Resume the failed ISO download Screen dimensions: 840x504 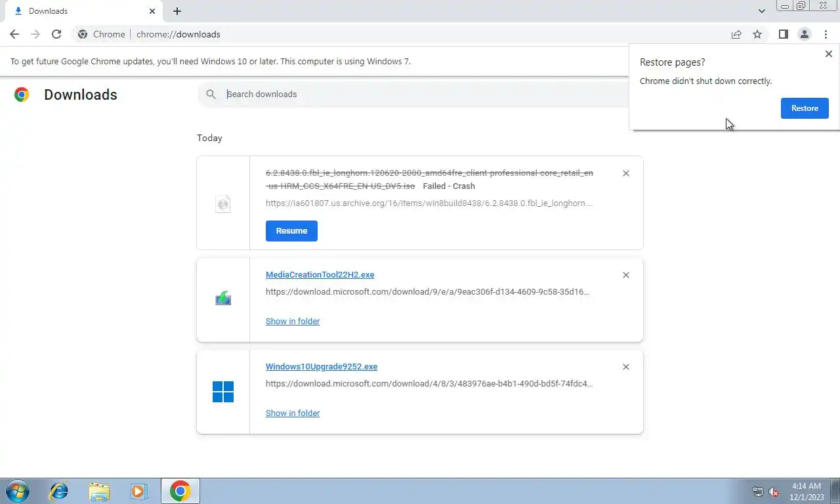click(x=291, y=231)
